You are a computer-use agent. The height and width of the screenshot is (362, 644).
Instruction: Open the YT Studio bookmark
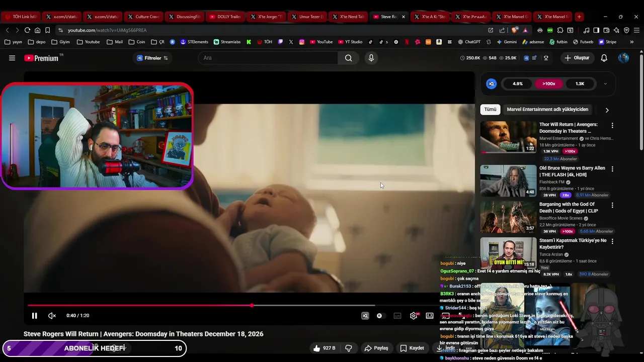(350, 42)
